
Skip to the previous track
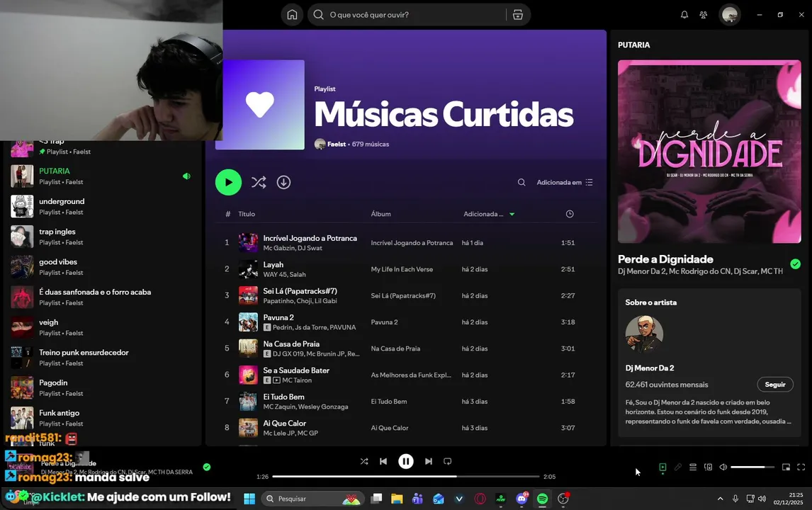pyautogui.click(x=383, y=461)
